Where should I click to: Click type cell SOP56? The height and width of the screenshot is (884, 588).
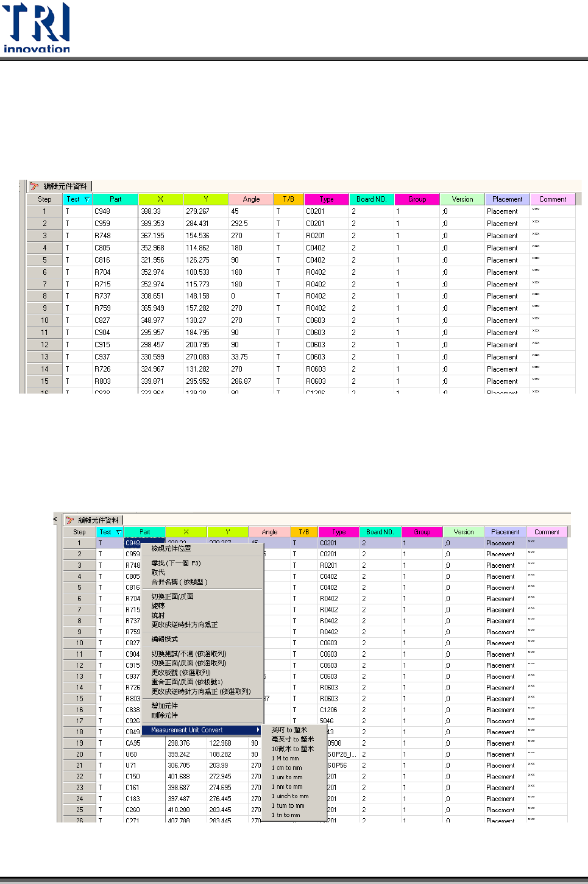coord(343,765)
